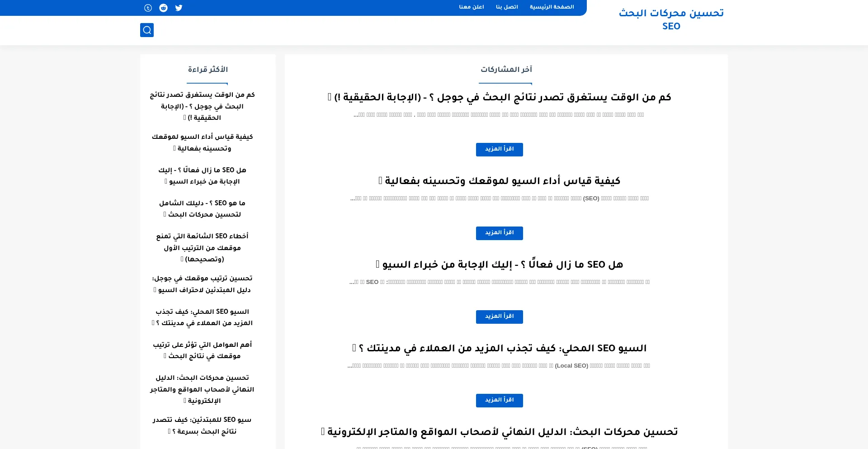Image resolution: width=868 pixels, height=449 pixels.
Task: Open main article كيفية قياس أداء السيو لموقعك
Action: point(499,181)
